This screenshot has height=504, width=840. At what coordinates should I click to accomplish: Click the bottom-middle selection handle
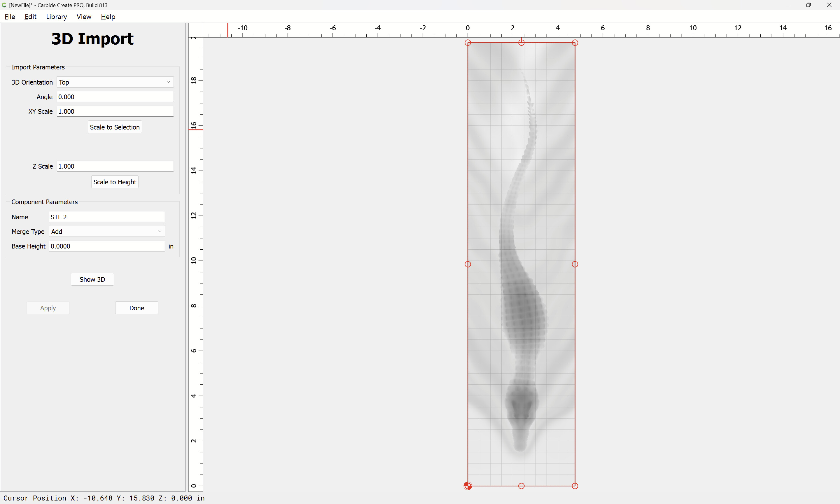[521, 486]
